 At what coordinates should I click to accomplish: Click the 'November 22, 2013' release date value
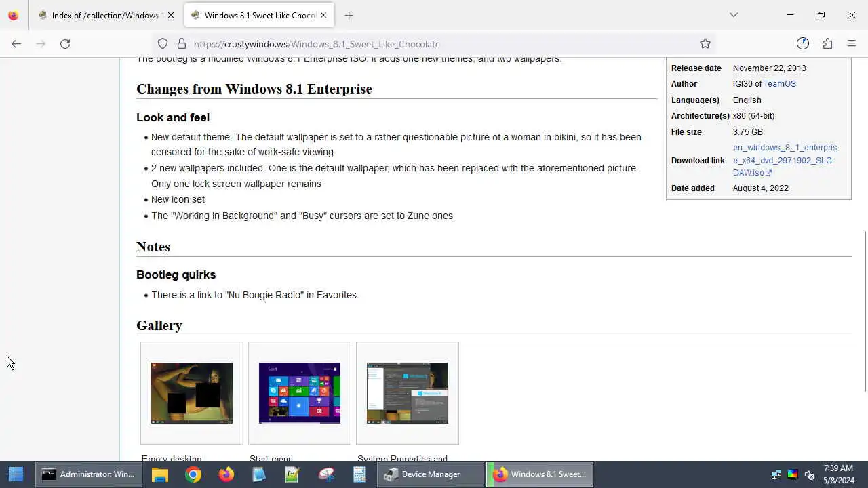pos(770,68)
